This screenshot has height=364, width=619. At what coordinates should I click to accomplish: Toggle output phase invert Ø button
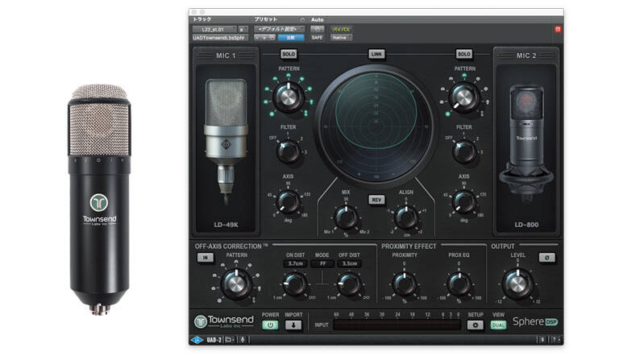546,258
